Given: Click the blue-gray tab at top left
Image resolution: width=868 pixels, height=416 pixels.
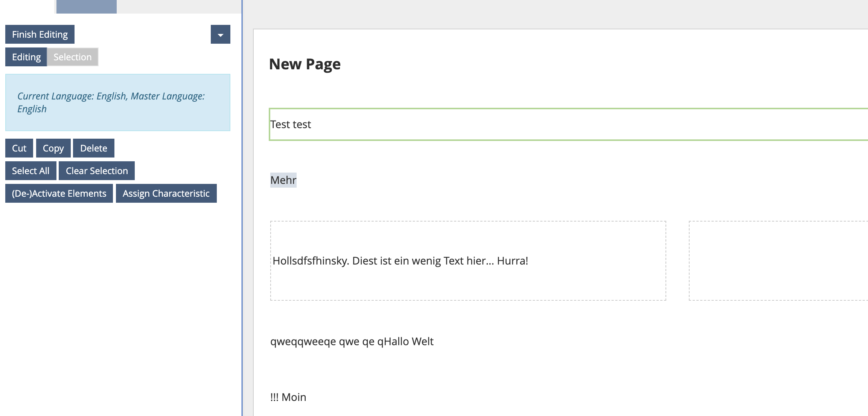Looking at the screenshot, I should (86, 6).
